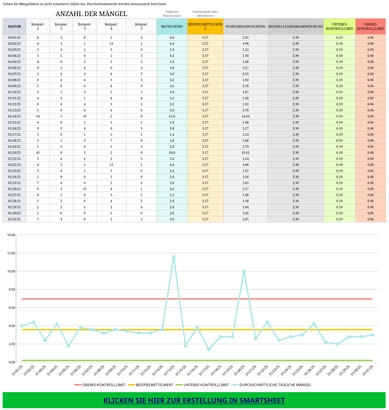Image resolution: width=389 pixels, height=410 pixels.
Task: Click the green UNTERES KONTROLLLIMIT header
Action: (339, 26)
